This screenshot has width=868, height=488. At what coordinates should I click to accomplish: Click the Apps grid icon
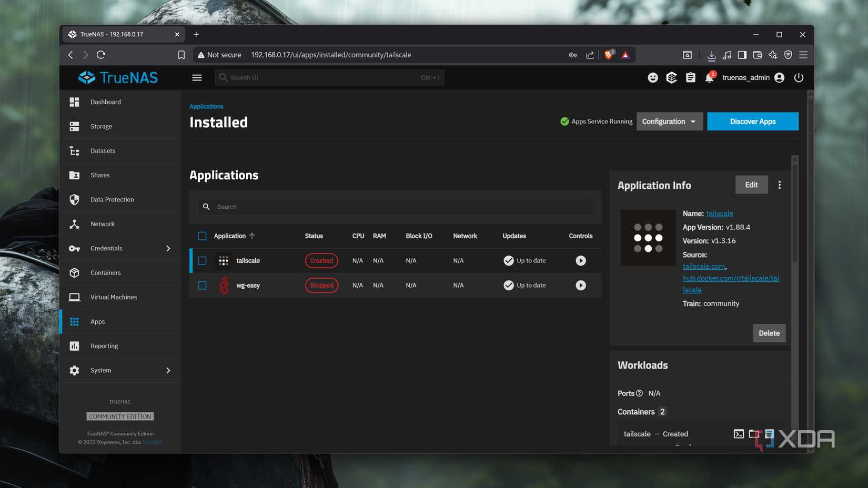point(74,321)
